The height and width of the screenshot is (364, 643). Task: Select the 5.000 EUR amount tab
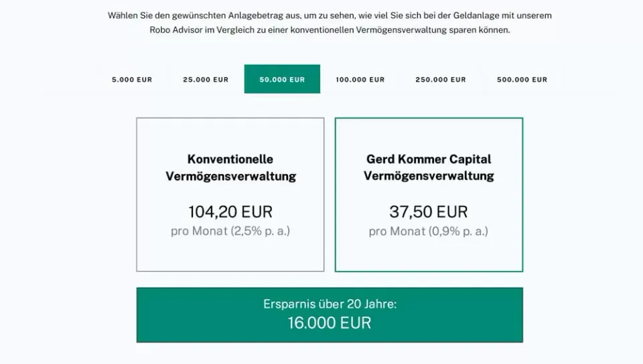pyautogui.click(x=132, y=80)
